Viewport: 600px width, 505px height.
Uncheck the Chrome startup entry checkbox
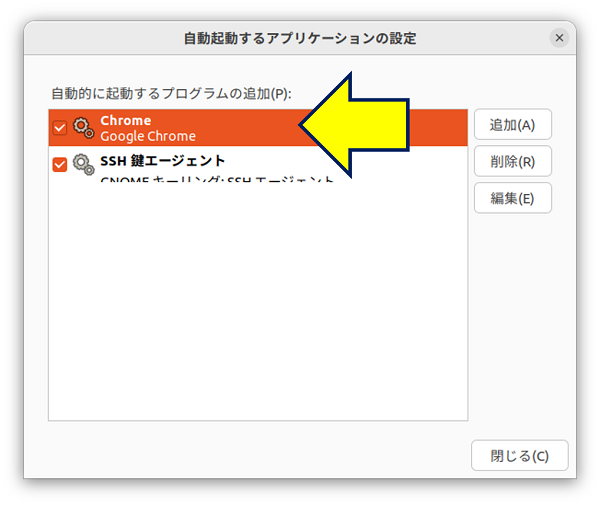[x=60, y=128]
